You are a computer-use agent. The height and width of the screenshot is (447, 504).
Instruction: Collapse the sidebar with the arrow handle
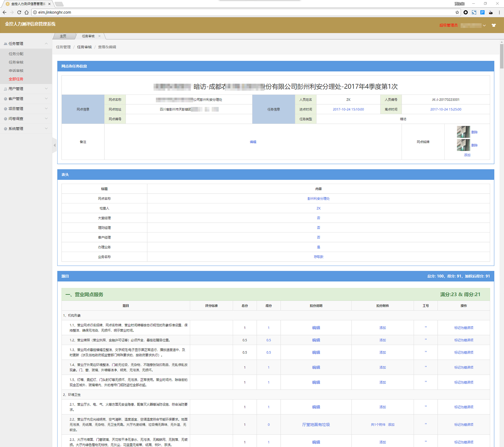tap(54, 145)
